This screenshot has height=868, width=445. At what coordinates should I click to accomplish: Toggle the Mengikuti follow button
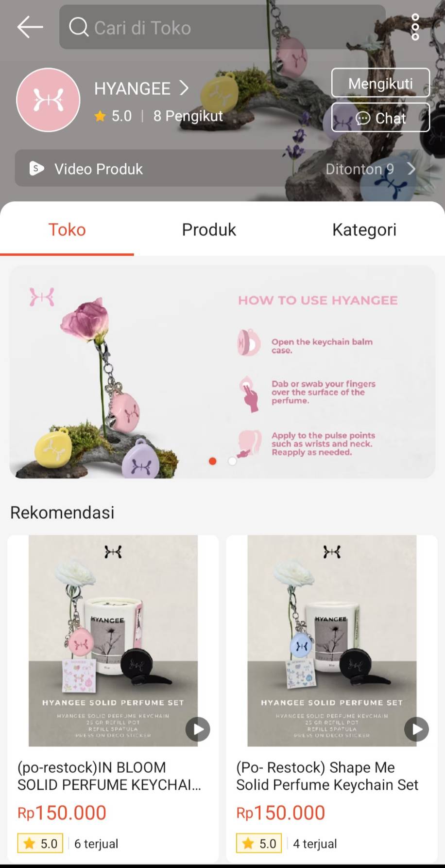click(x=380, y=83)
